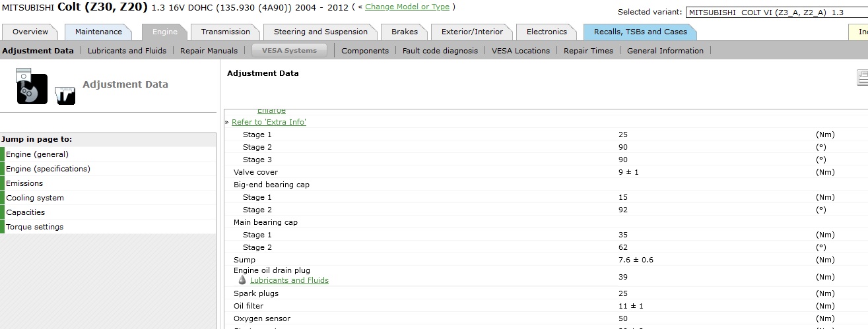This screenshot has height=329, width=868.
Task: Open the Electronics tab
Action: [x=547, y=32]
